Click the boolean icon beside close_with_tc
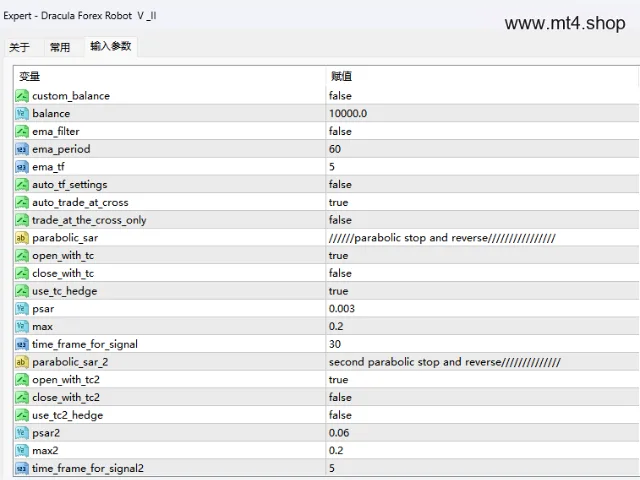 22,273
